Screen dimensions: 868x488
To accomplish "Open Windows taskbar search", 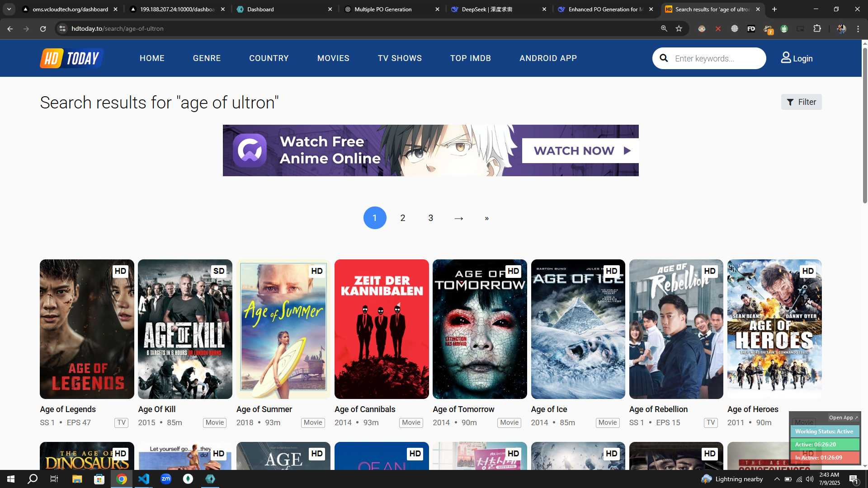I will coord(33,479).
